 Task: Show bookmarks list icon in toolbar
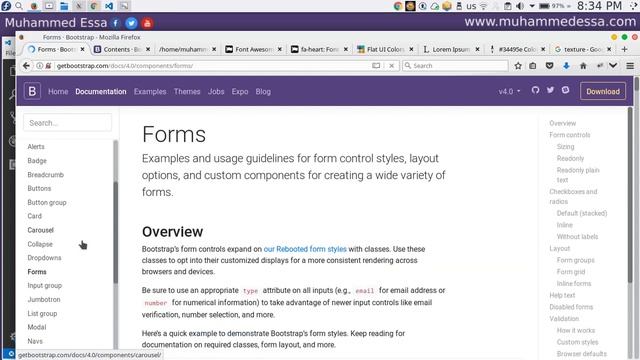point(533,66)
